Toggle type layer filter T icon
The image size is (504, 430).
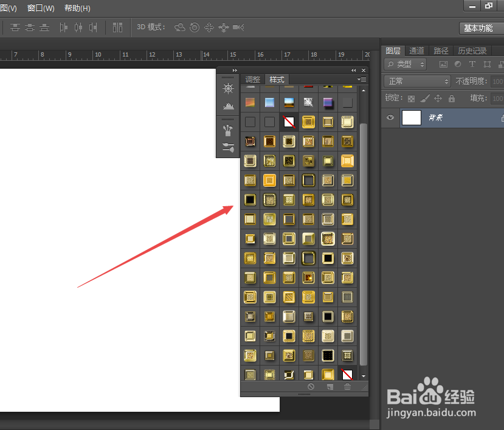tap(472, 64)
